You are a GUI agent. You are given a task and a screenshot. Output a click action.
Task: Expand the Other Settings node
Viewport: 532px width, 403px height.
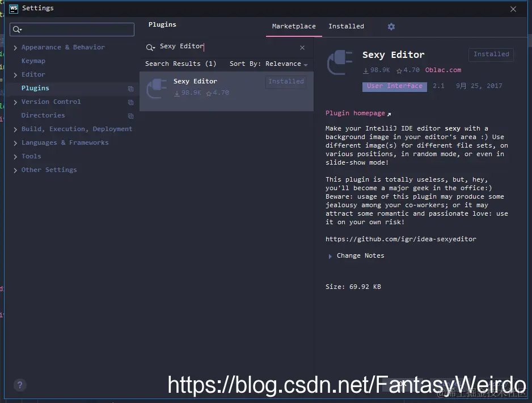(x=15, y=170)
